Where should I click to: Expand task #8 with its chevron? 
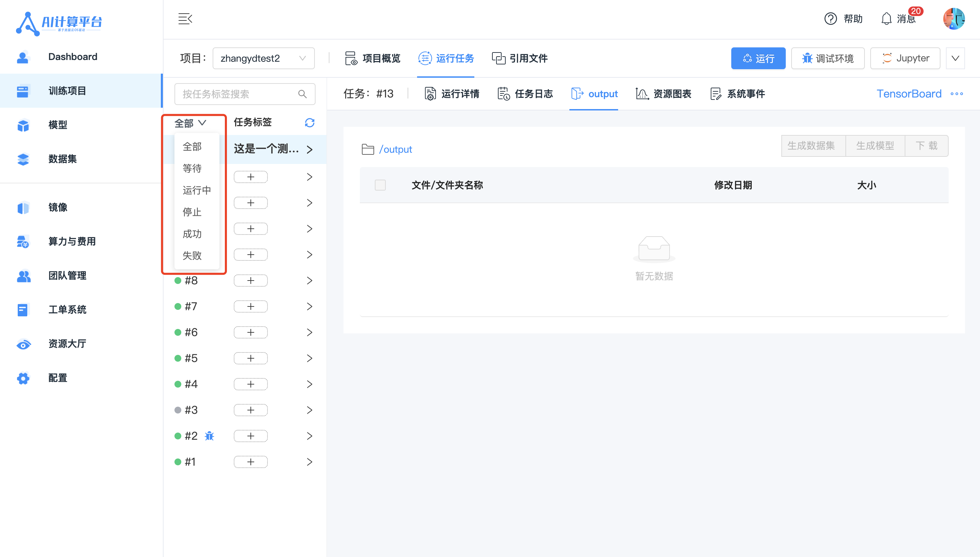point(309,281)
